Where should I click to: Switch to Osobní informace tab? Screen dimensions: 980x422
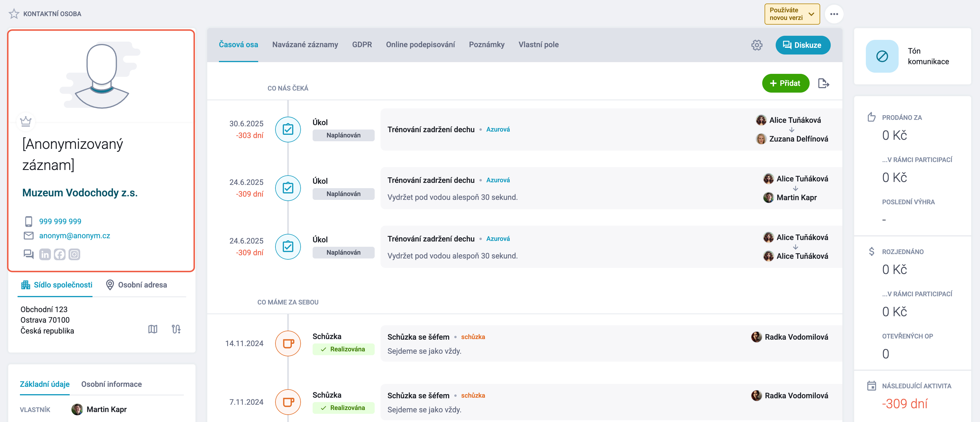[x=112, y=384]
